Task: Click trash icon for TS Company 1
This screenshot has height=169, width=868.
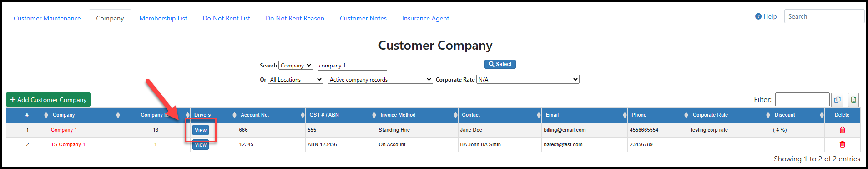Action: pos(842,144)
